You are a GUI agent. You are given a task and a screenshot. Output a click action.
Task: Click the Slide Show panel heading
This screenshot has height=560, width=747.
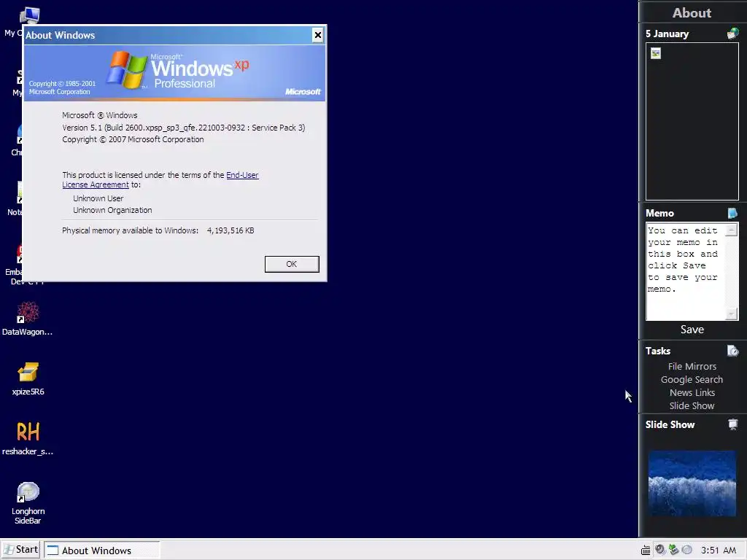[x=670, y=425]
